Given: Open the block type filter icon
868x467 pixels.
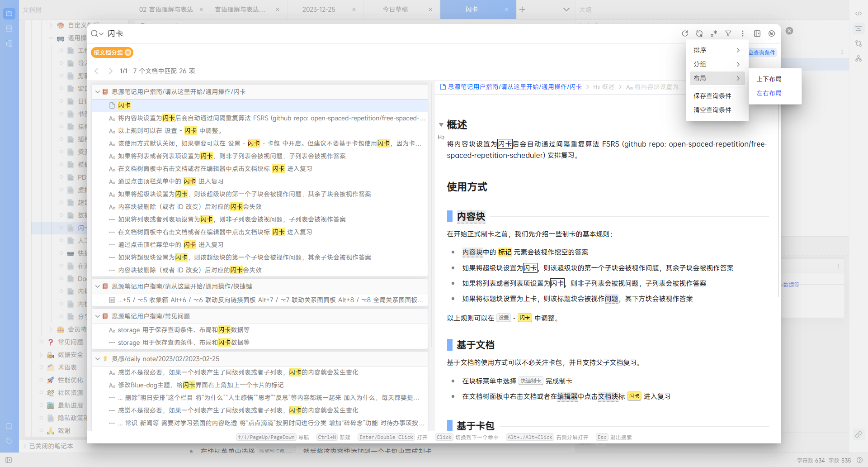Looking at the screenshot, I should coord(728,33).
